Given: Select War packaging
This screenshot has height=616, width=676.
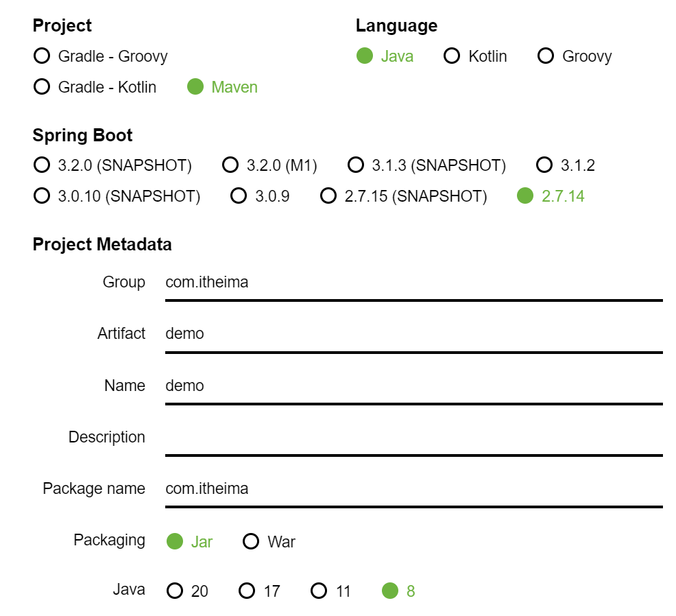Looking at the screenshot, I should click(x=250, y=541).
